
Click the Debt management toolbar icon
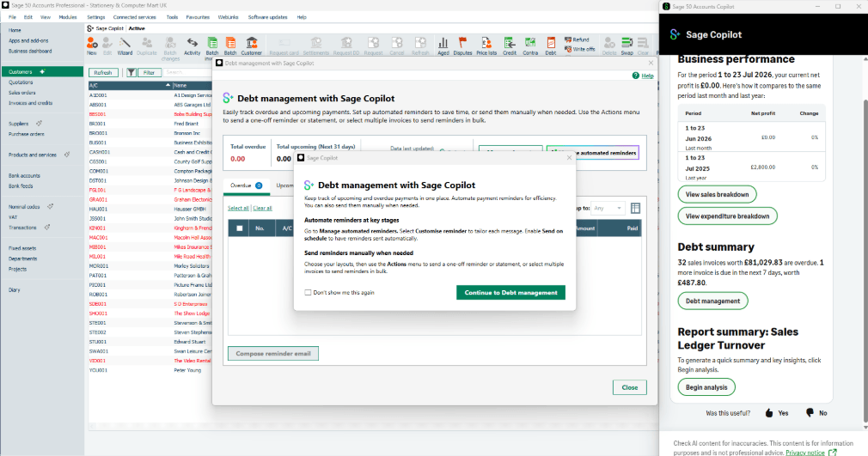551,46
